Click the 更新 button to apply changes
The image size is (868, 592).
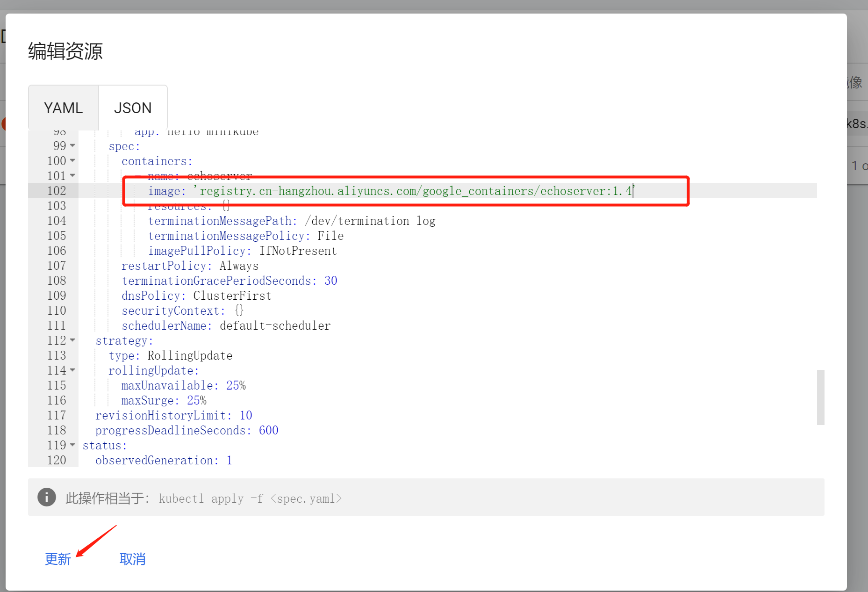pos(57,559)
